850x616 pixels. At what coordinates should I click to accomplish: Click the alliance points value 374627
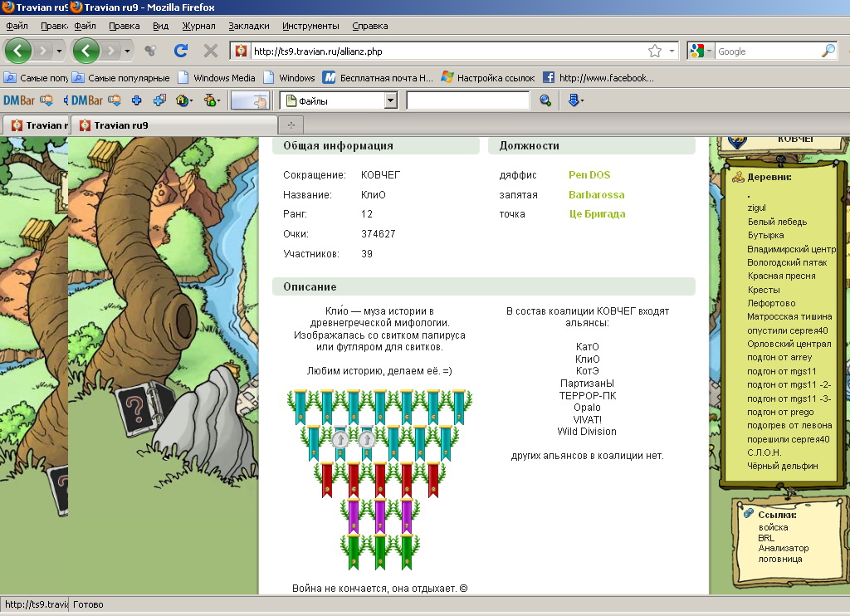click(379, 234)
